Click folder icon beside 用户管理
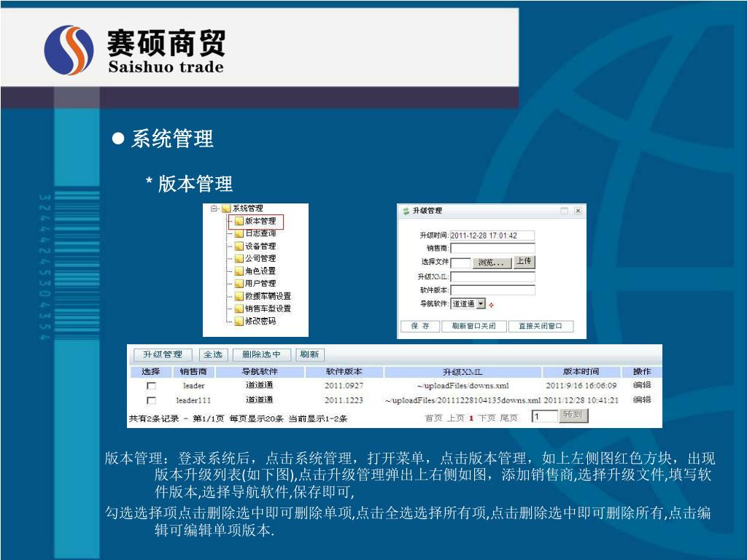 239,284
